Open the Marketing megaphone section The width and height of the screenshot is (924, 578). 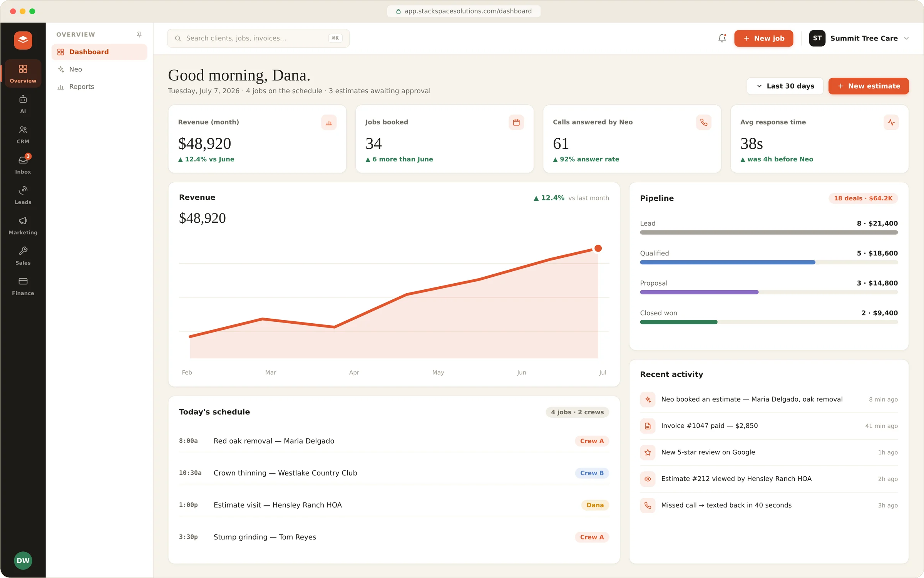point(23,225)
